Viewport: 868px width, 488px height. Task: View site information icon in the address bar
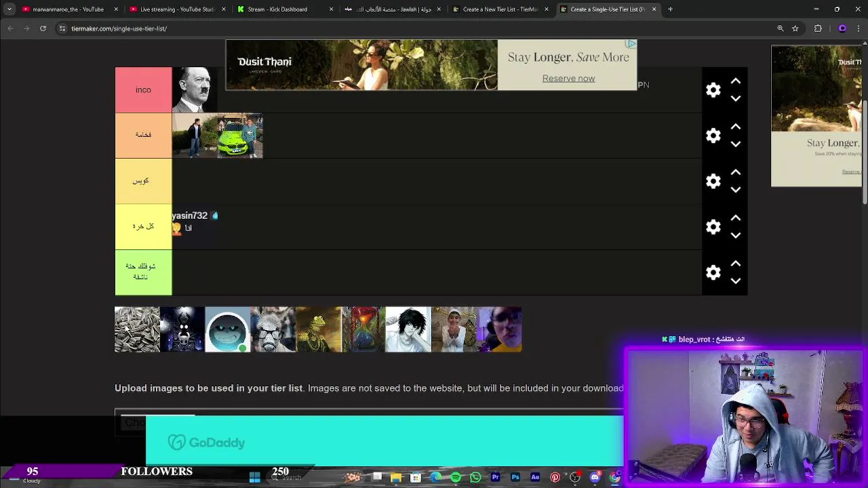pyautogui.click(x=62, y=28)
